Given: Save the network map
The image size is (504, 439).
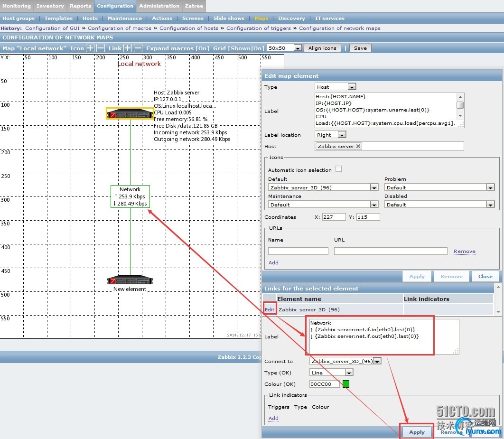Looking at the screenshot, I should pyautogui.click(x=360, y=48).
